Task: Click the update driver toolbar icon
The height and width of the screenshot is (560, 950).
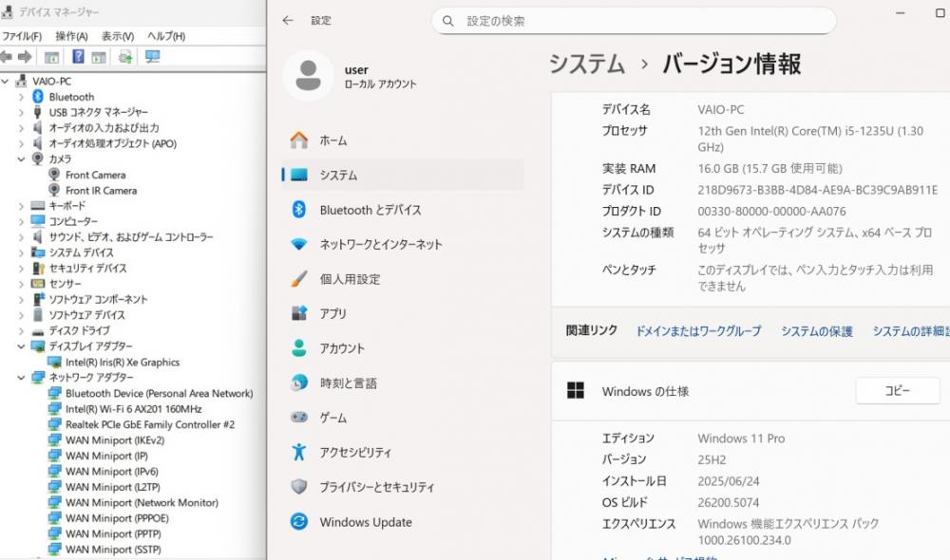Action: click(x=124, y=57)
